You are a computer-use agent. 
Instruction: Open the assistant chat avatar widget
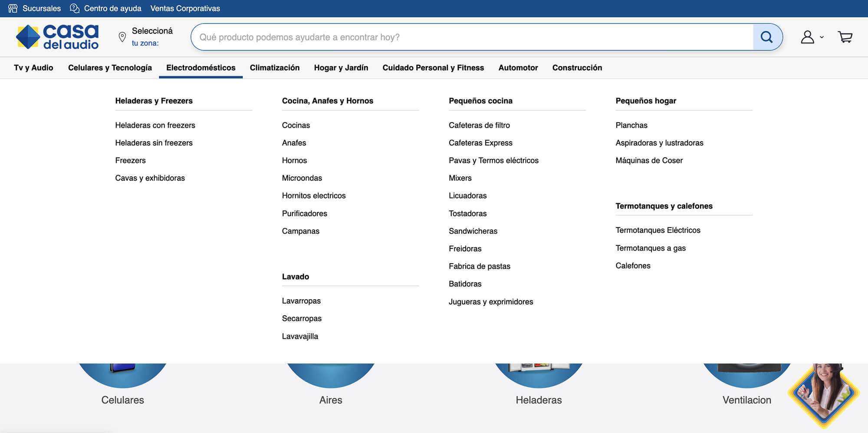823,393
